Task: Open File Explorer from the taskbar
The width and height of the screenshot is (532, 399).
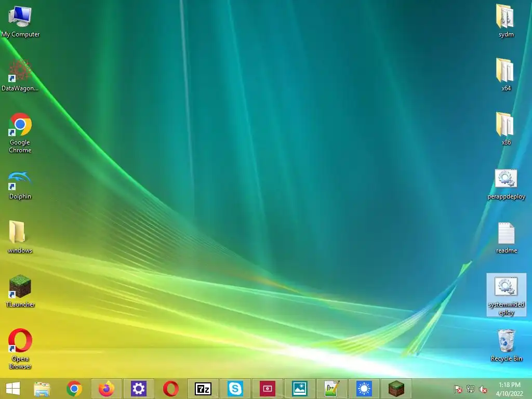Action: [42, 389]
